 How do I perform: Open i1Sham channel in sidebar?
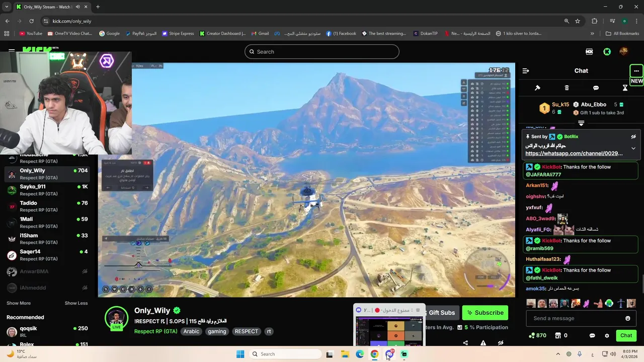click(48, 239)
